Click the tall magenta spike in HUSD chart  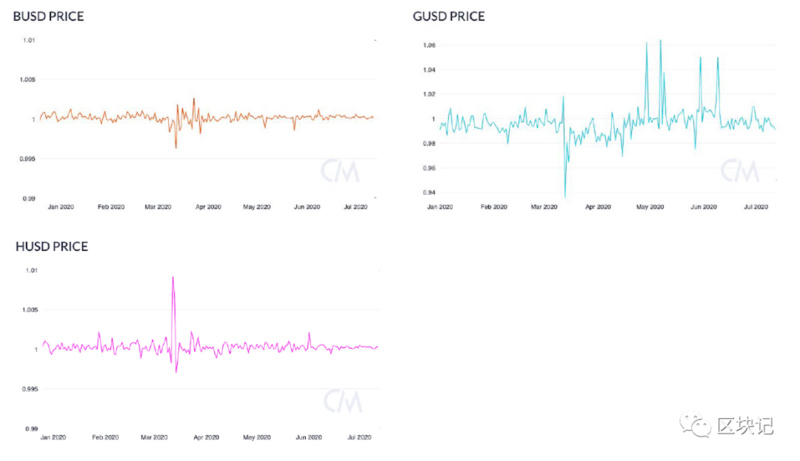[x=173, y=280]
